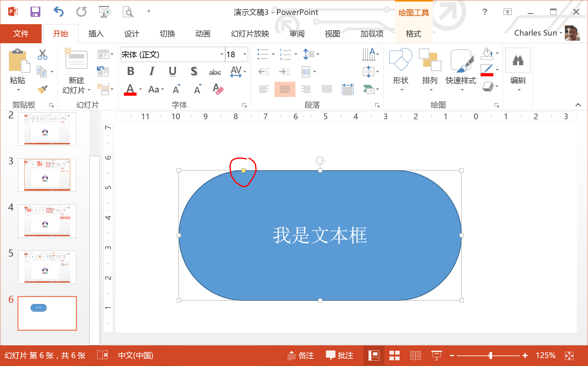Screen dimensions: 588x366
Task: Open the Help question mark
Action: tap(484, 12)
